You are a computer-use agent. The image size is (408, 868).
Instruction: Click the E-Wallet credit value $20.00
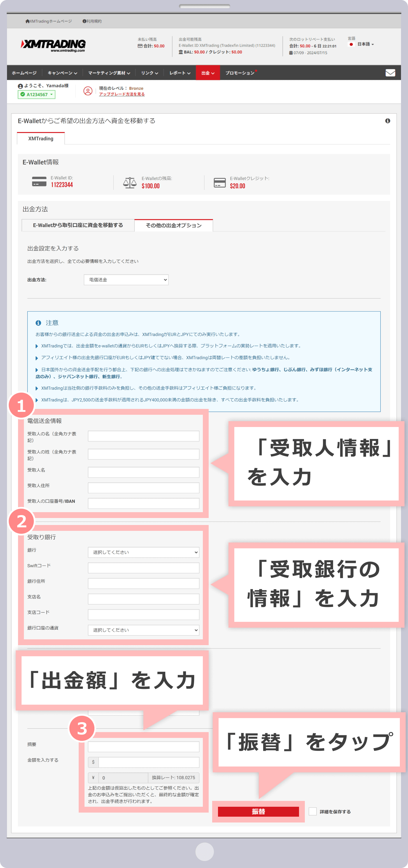pos(237,186)
